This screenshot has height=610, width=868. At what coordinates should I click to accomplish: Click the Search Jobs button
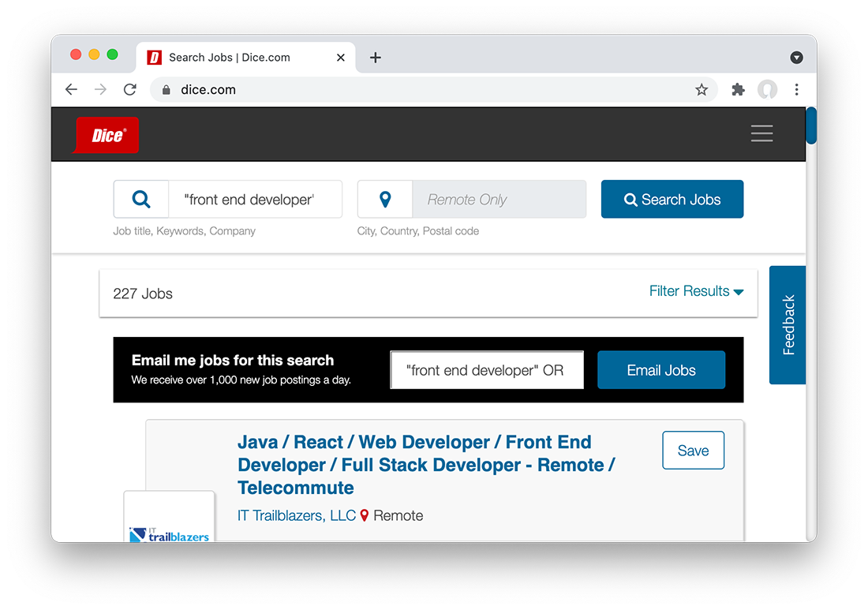pyautogui.click(x=672, y=199)
